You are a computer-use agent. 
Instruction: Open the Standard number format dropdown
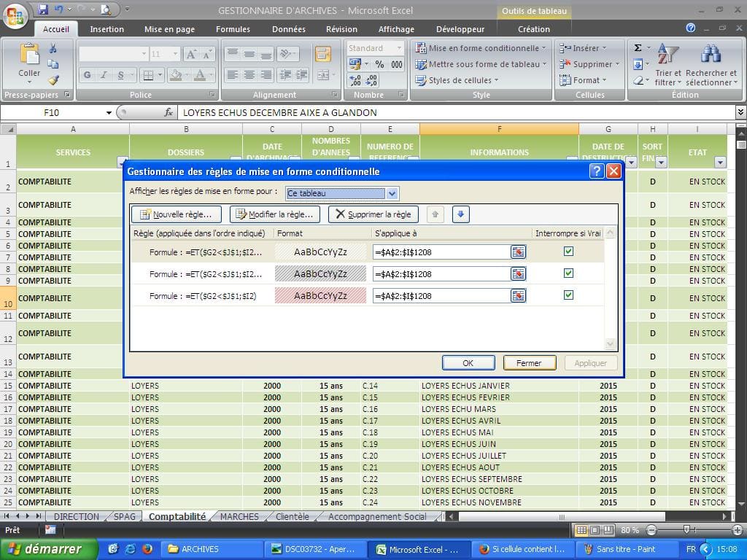399,48
